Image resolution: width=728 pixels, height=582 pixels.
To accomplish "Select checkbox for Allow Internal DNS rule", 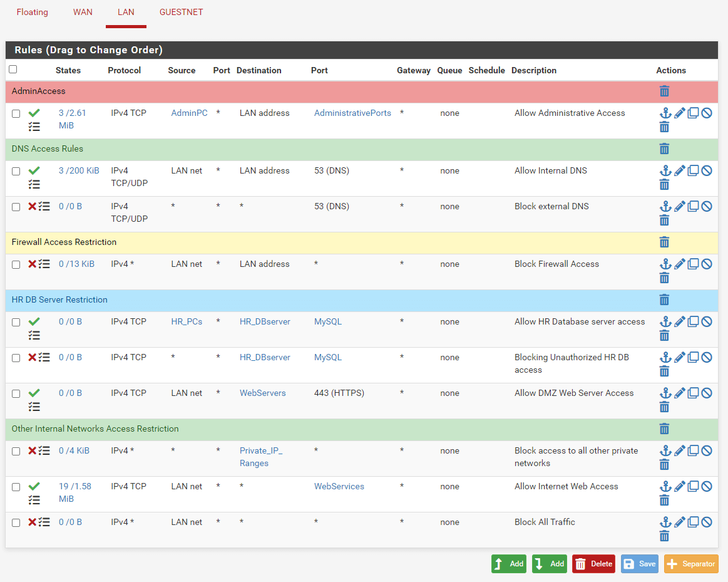I will click(16, 172).
